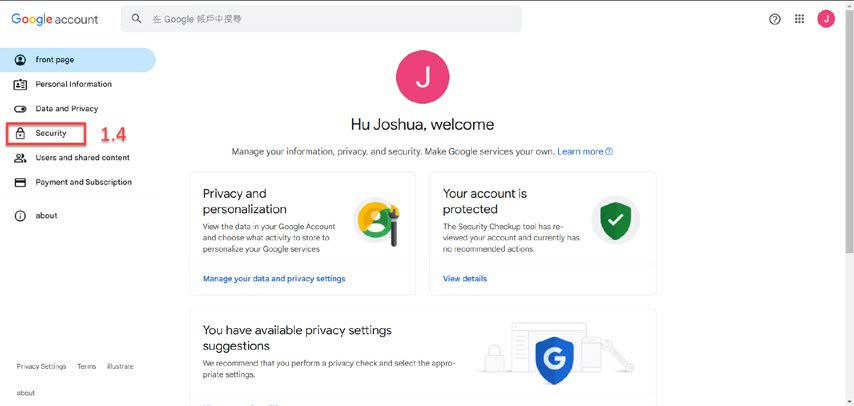Viewport: 854px width, 406px height.
Task: Click the green shield checkmark icon
Action: (x=615, y=220)
